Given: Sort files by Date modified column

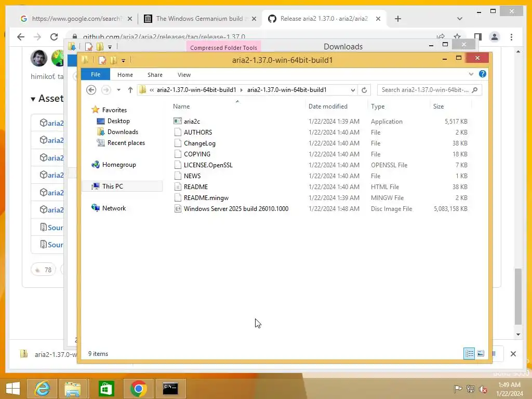Looking at the screenshot, I should pos(328,106).
